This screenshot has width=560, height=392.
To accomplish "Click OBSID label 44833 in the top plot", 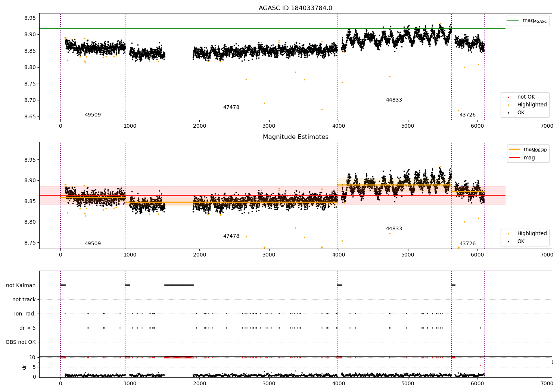I will pos(394,100).
